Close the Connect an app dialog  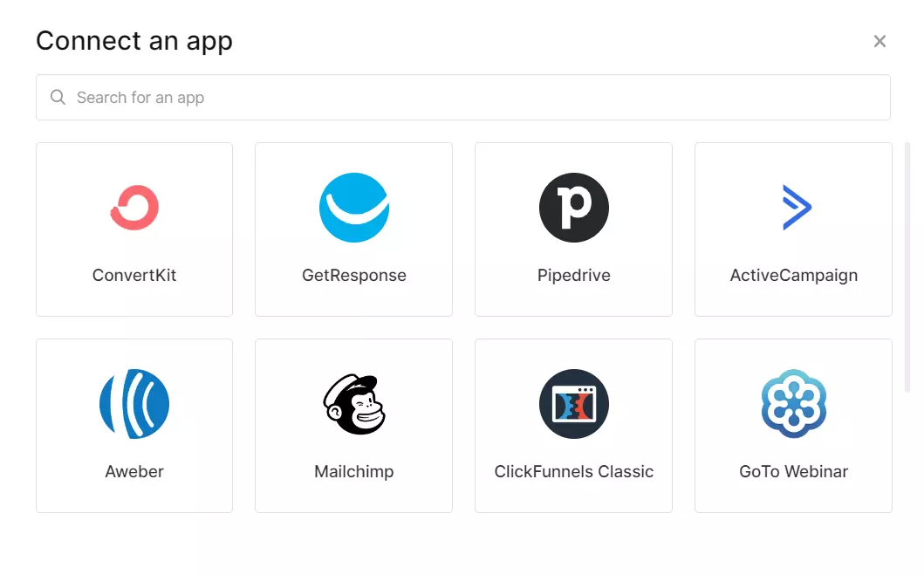coord(880,41)
